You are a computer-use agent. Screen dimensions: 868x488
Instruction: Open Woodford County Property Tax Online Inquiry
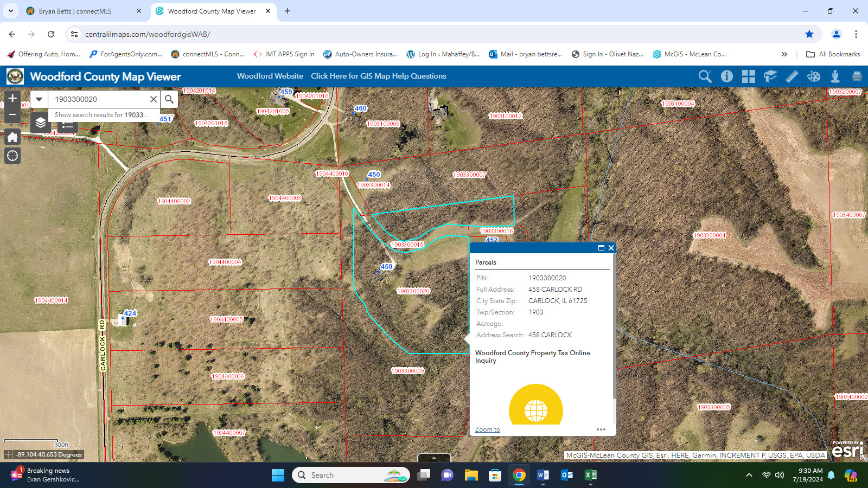point(532,357)
